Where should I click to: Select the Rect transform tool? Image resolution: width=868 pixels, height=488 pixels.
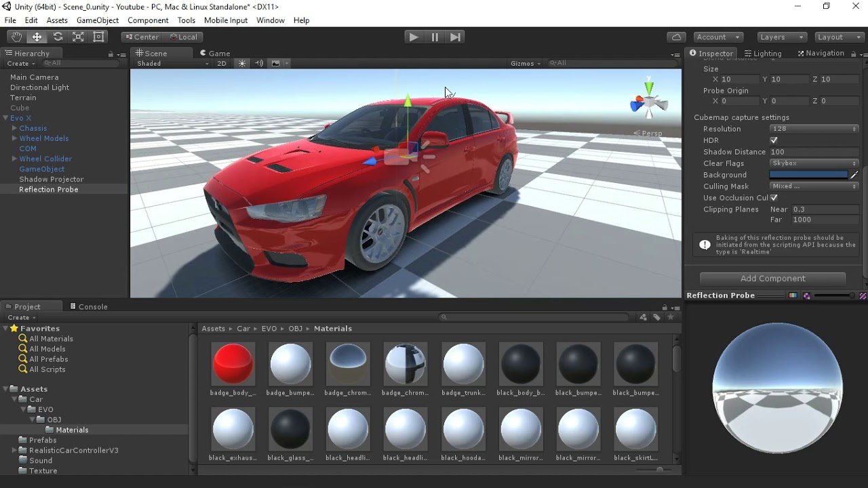coord(99,37)
